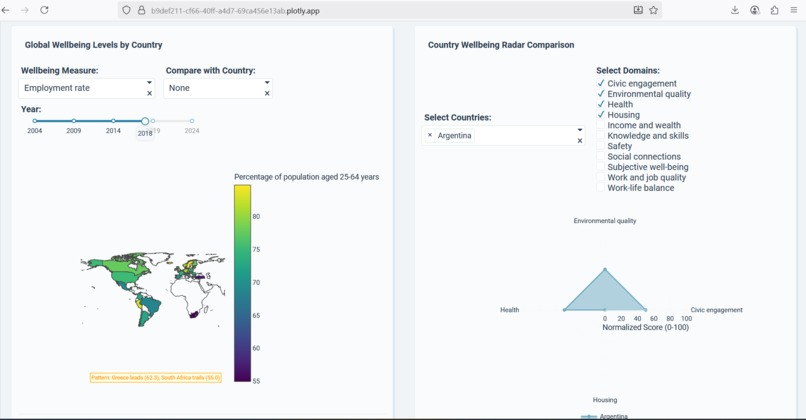Show site lock security info
The image size is (806, 420).
[141, 10]
